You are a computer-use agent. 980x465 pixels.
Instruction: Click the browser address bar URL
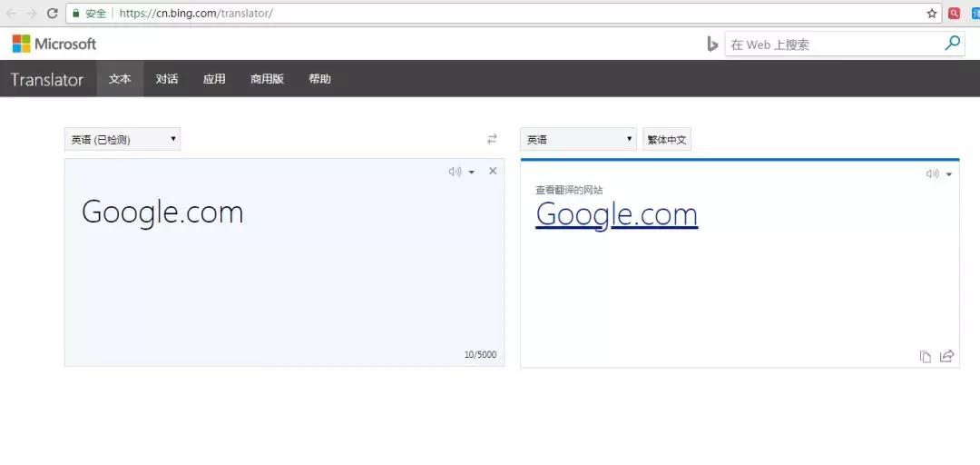click(196, 13)
